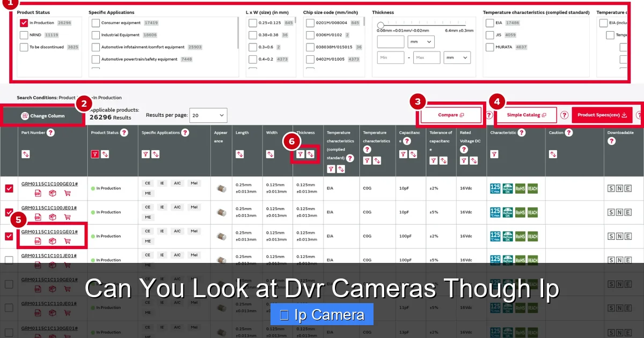The height and width of the screenshot is (338, 644).
Task: Open part number link GRM0115C1C100JE01#
Action: (x=49, y=208)
